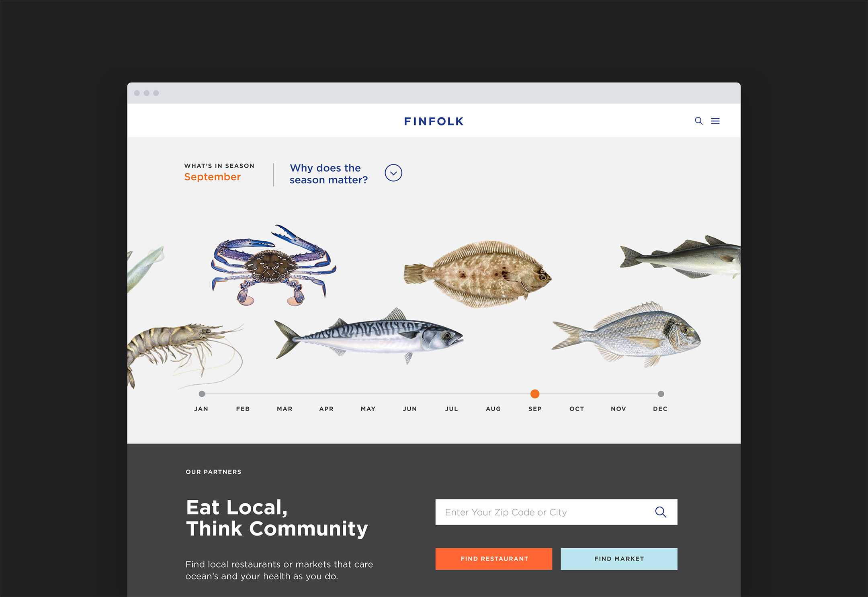Open the search icon in header

click(x=699, y=121)
